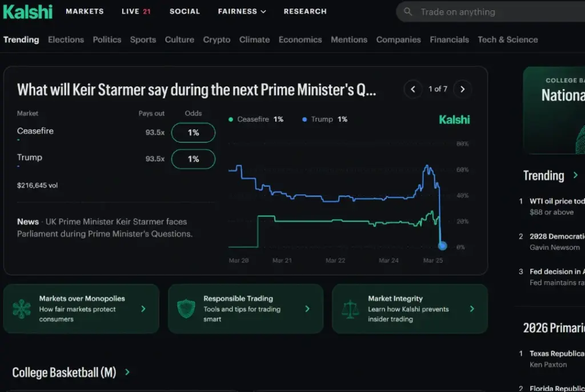Image resolution: width=585 pixels, height=392 pixels.
Task: Click the scales Market Integrity icon
Action: click(350, 309)
